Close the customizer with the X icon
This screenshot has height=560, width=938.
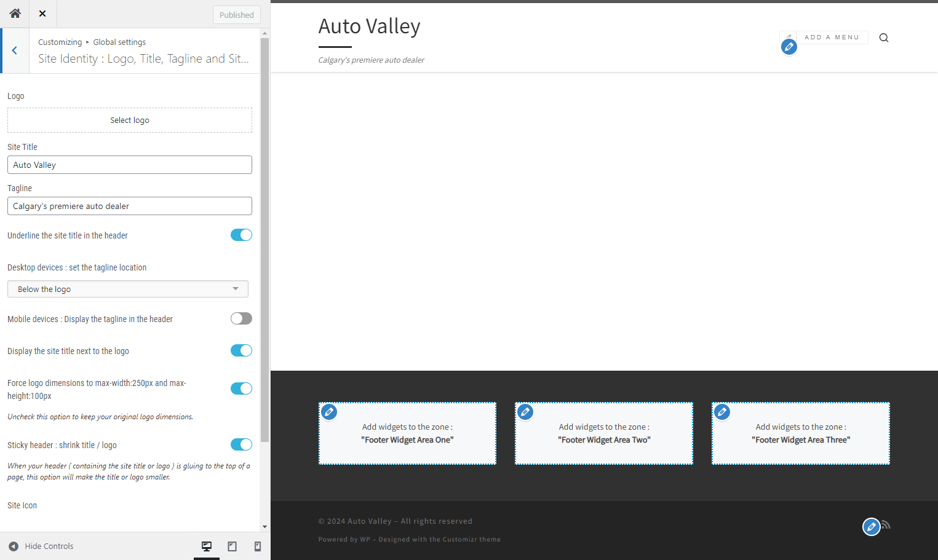tap(42, 14)
